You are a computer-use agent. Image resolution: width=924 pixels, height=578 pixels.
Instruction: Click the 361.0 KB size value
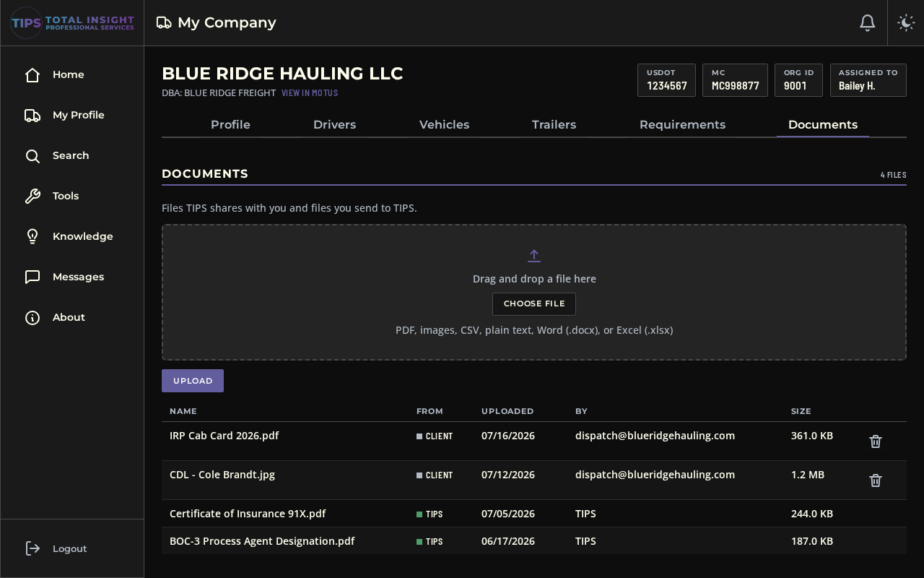[x=812, y=436]
